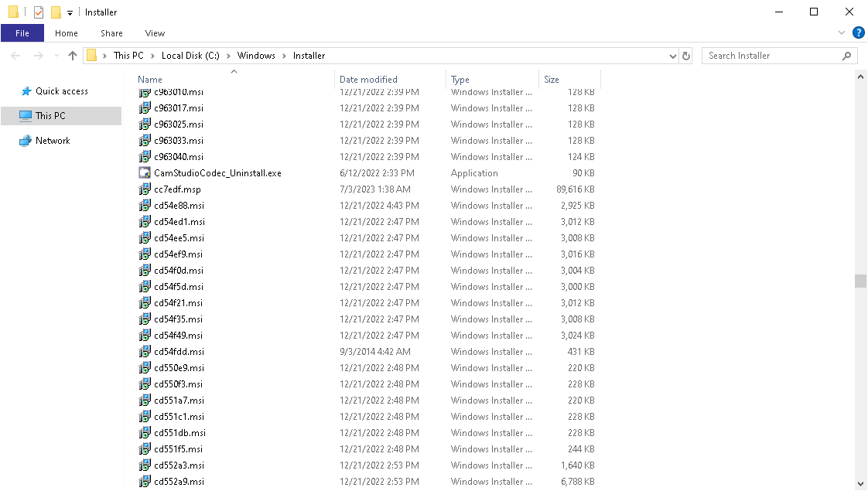Open the Help question mark icon
Image resolution: width=868 pixels, height=491 pixels.
tap(859, 32)
